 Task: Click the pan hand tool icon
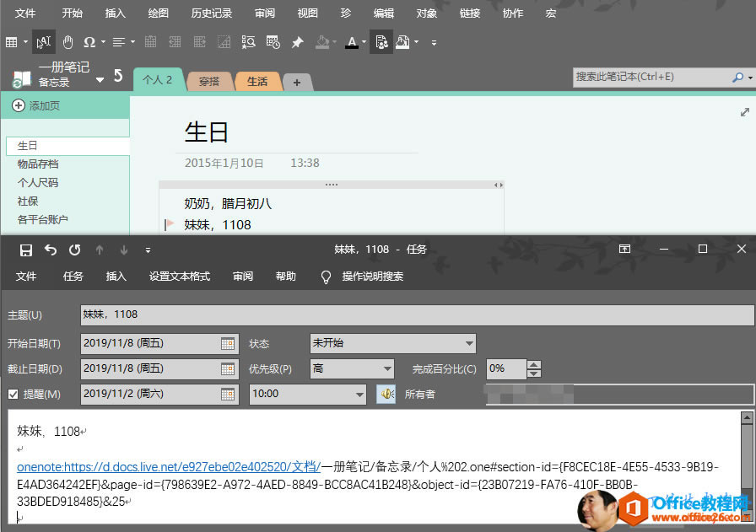coord(67,42)
